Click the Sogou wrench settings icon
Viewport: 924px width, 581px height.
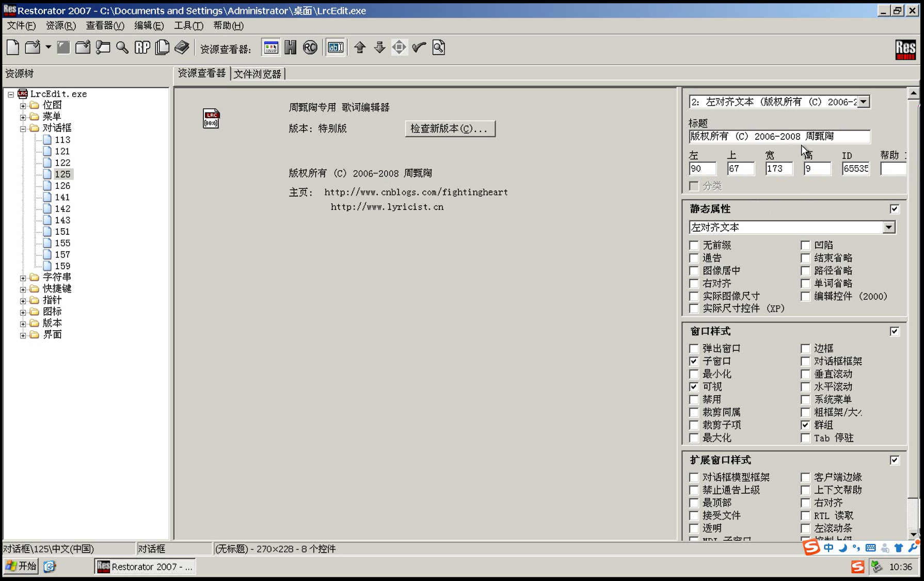point(913,547)
